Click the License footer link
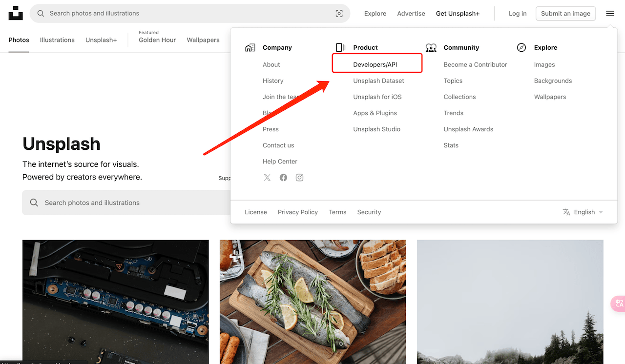The height and width of the screenshot is (364, 625). click(256, 212)
